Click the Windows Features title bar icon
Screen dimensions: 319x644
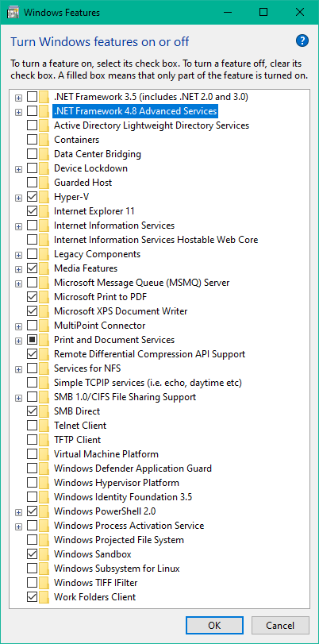point(13,13)
